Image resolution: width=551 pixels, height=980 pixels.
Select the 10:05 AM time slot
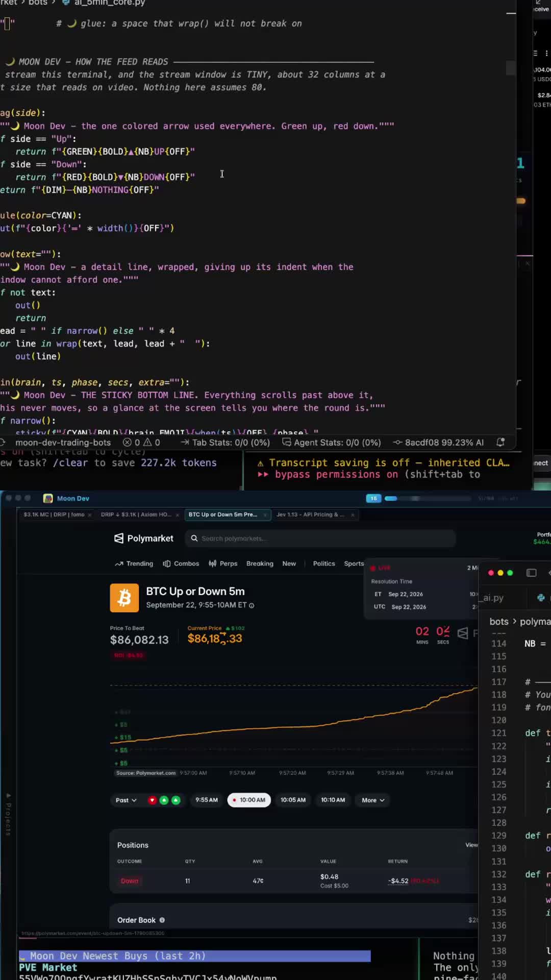point(293,800)
